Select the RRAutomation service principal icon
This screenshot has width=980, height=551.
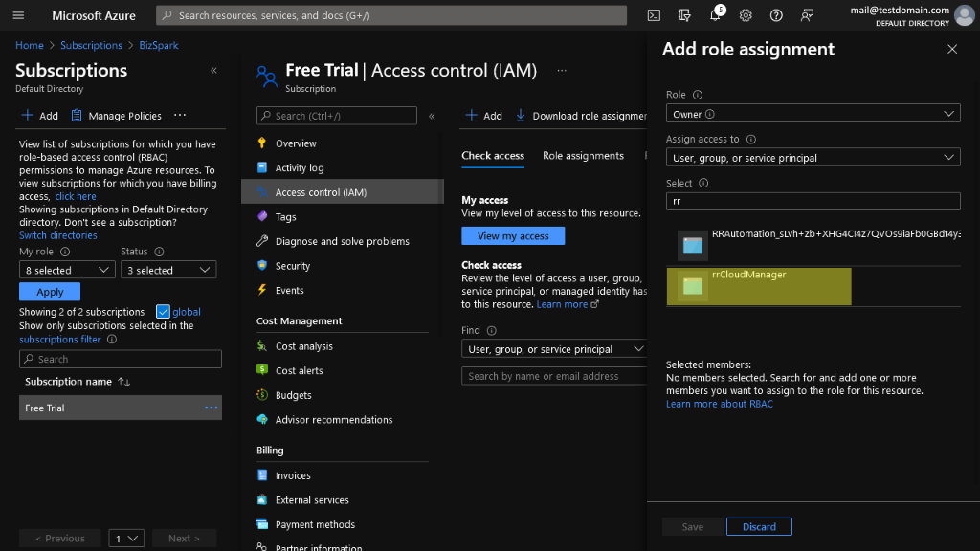[693, 246]
